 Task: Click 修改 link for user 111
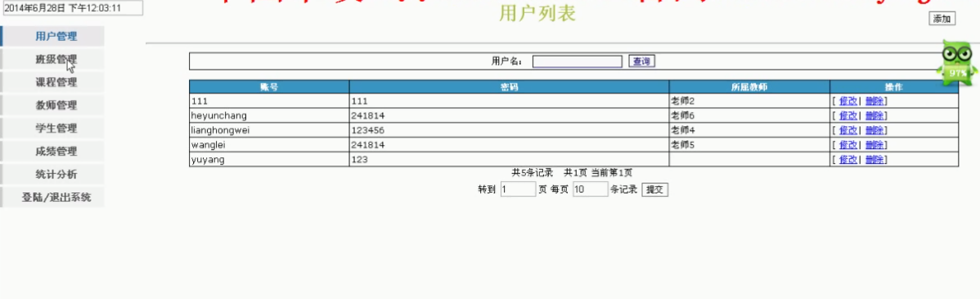coord(847,101)
